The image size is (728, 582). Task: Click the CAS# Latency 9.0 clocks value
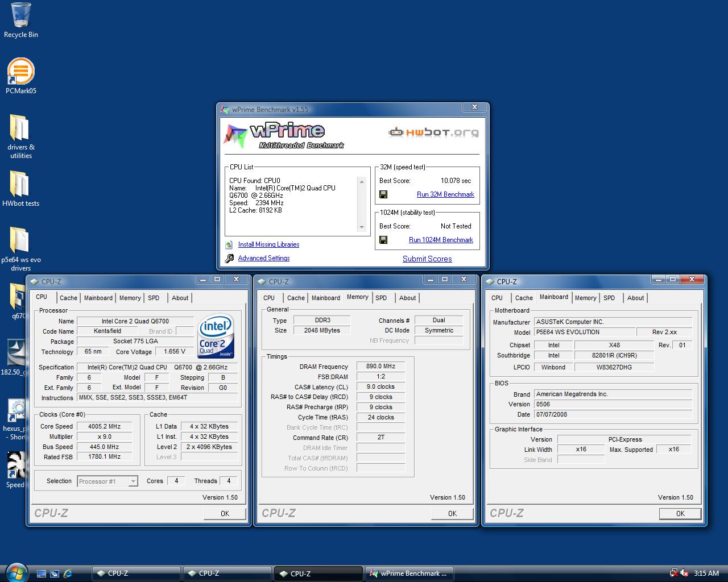380,387
